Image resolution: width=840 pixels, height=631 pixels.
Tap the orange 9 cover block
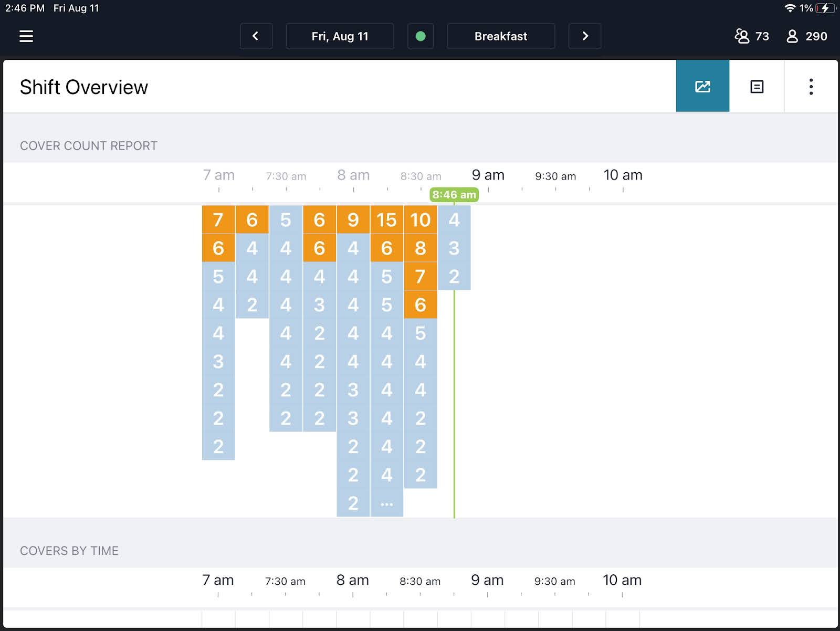pos(353,219)
